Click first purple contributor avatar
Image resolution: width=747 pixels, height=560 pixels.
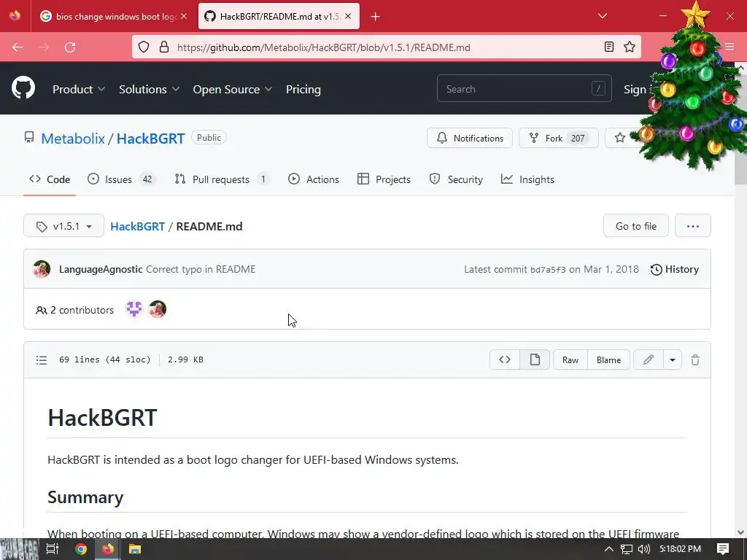coord(134,309)
